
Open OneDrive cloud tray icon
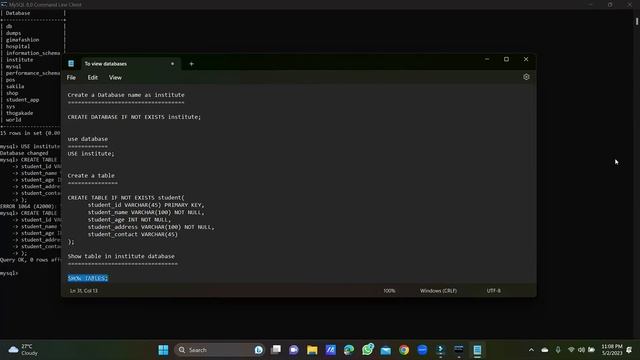click(x=545, y=350)
